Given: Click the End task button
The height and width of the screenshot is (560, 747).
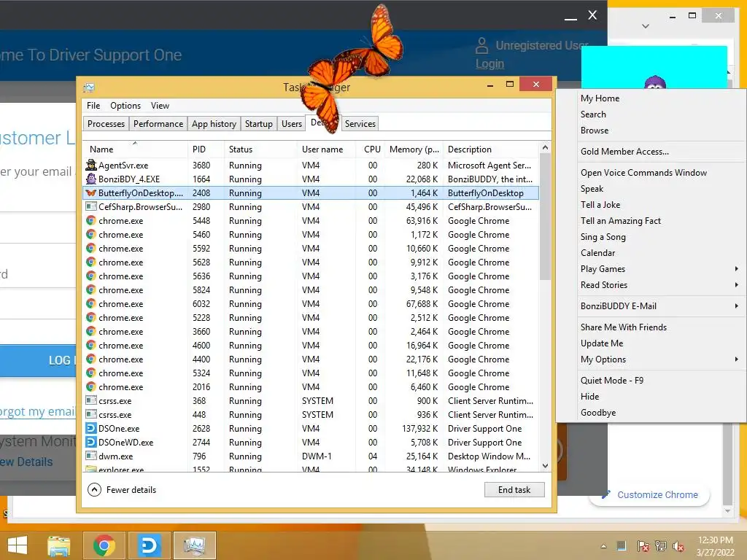Looking at the screenshot, I should (514, 489).
